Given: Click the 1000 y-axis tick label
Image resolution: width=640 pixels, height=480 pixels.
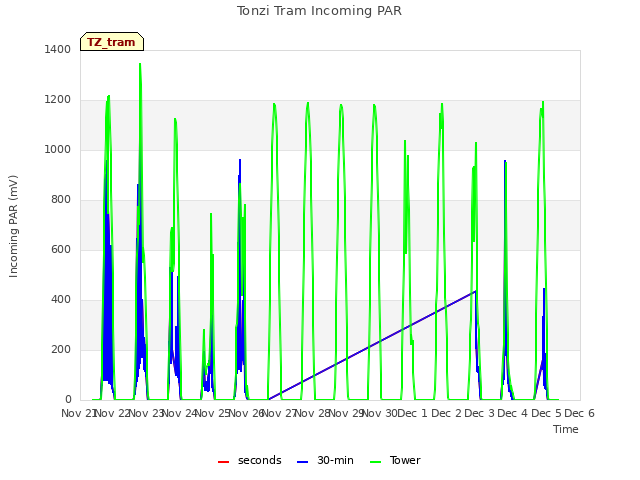Looking at the screenshot, I should (58, 149).
